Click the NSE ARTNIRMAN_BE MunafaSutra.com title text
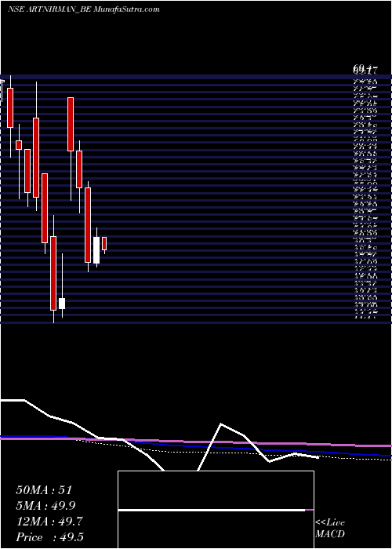The image size is (392, 549). click(84, 9)
